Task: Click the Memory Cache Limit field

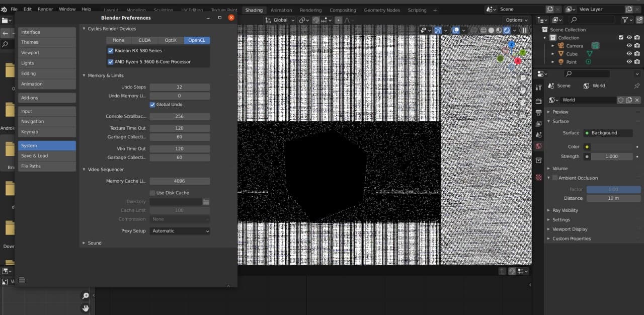Action: tap(180, 181)
